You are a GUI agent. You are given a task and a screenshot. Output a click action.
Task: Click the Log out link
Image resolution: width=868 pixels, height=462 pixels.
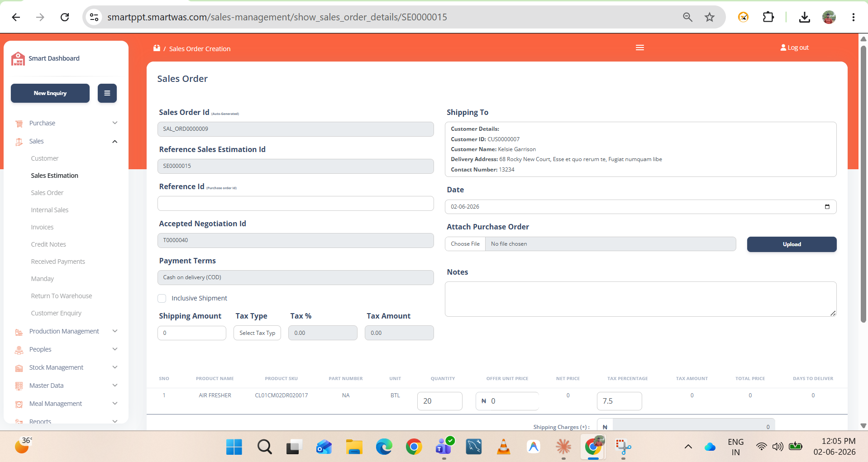click(x=795, y=48)
